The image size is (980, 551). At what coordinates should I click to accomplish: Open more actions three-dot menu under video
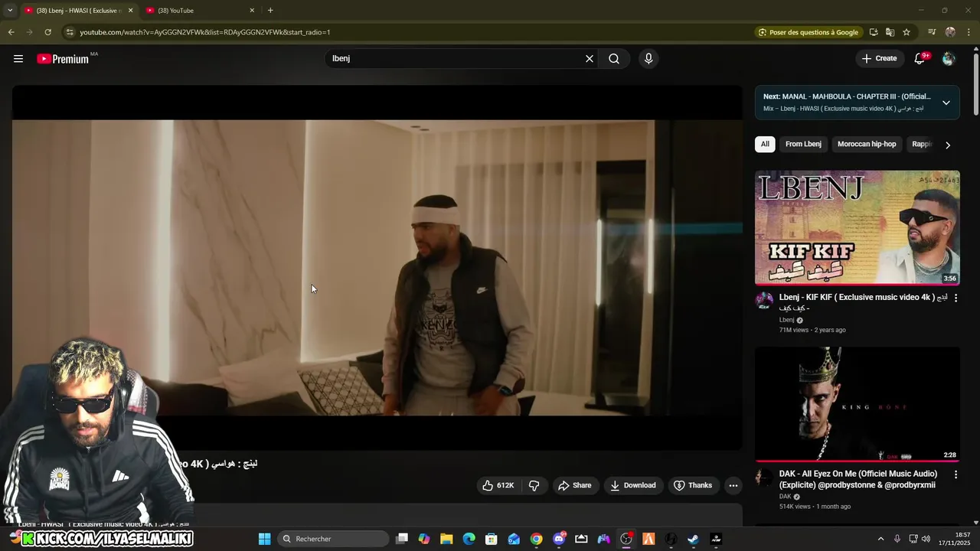click(x=733, y=485)
